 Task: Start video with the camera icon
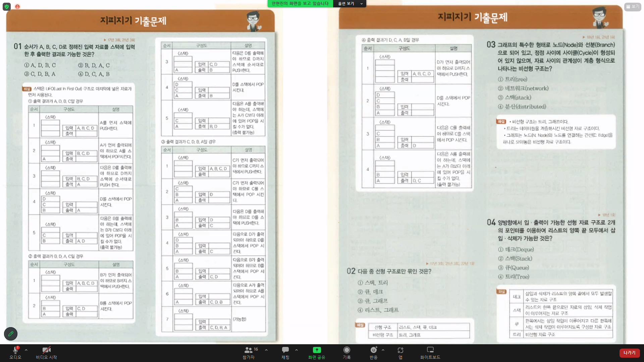pyautogui.click(x=46, y=350)
